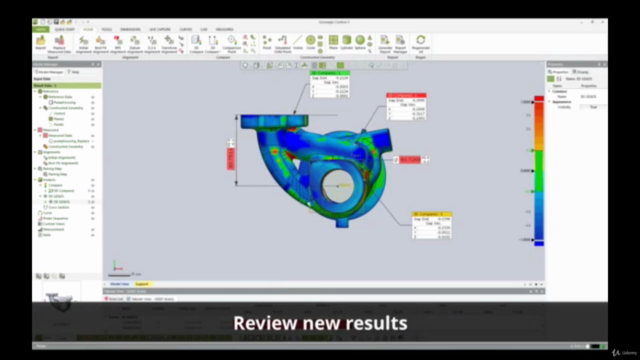Toggle visibility of Reference Data row
The height and width of the screenshot is (360, 640).
tap(93, 97)
